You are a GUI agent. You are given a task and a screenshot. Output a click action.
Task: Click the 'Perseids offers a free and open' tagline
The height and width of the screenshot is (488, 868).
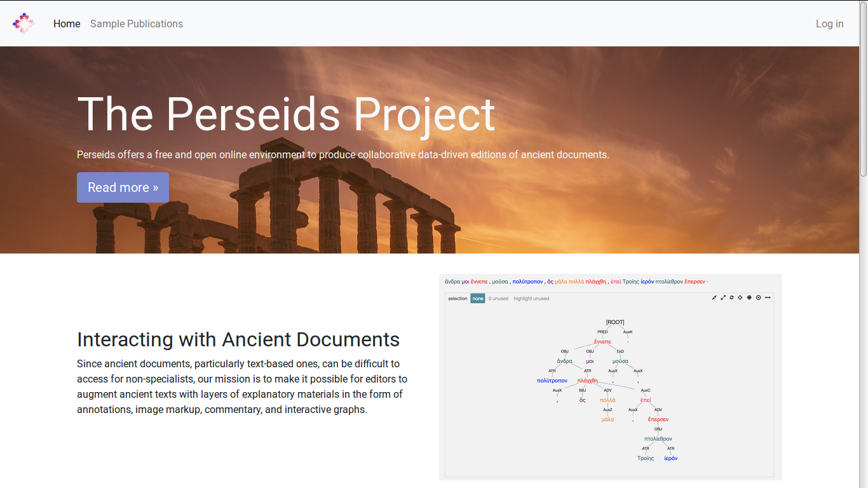(343, 154)
